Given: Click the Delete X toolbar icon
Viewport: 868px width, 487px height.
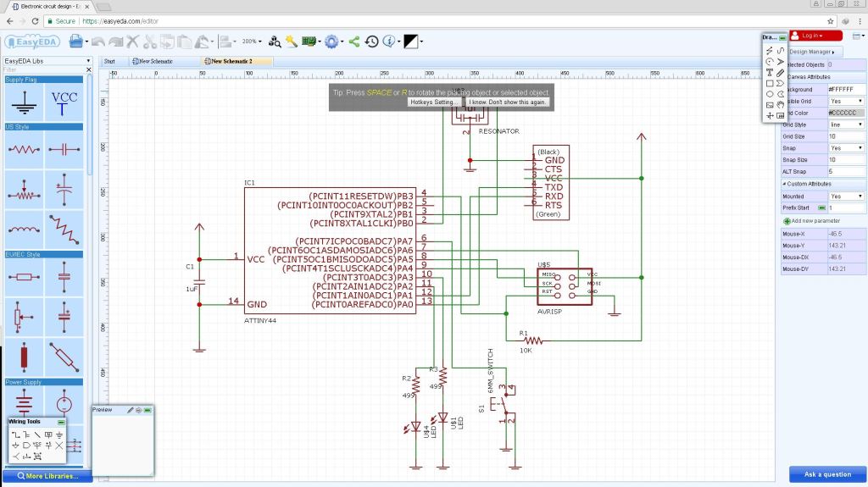Looking at the screenshot, I should tap(132, 42).
